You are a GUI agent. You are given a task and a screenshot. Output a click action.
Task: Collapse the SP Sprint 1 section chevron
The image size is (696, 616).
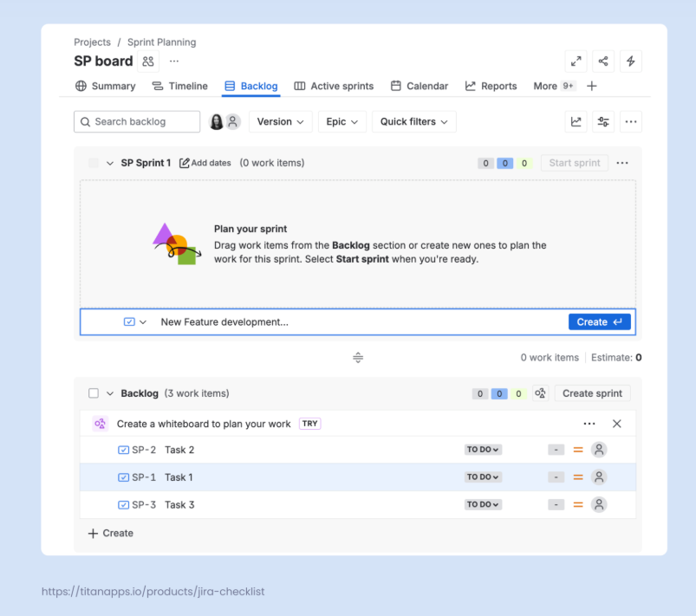(110, 163)
